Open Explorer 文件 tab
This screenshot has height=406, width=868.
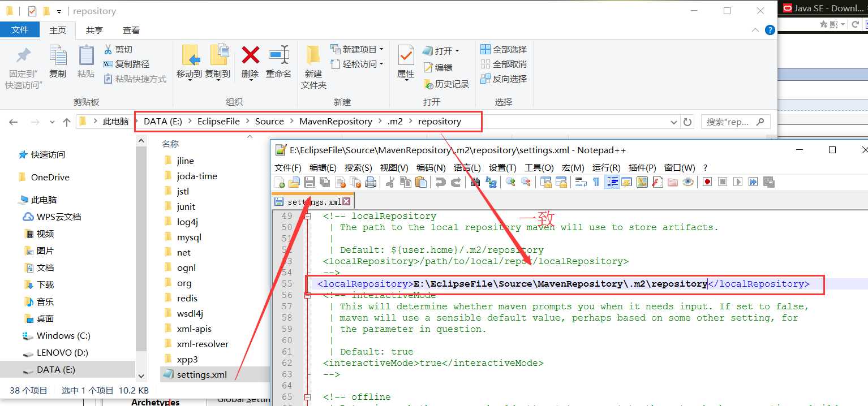coord(20,30)
